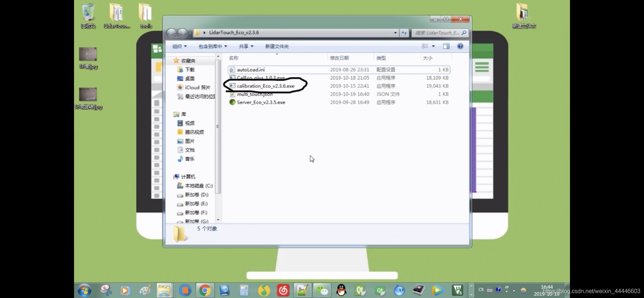This screenshot has width=644, height=298.
Task: Select the 新建文件夹 desktop folder
Action: [524, 16]
